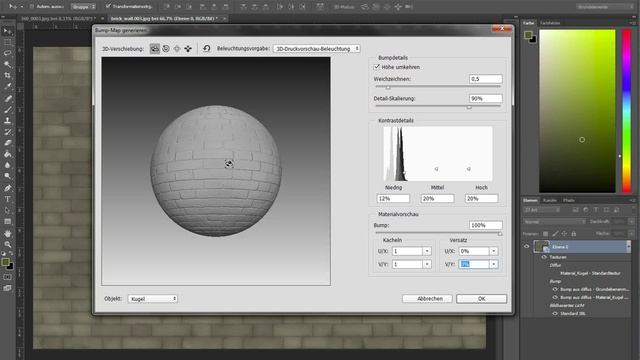The width and height of the screenshot is (640, 360).
Task: Click the Hoch percentage input field
Action: pyautogui.click(x=482, y=198)
